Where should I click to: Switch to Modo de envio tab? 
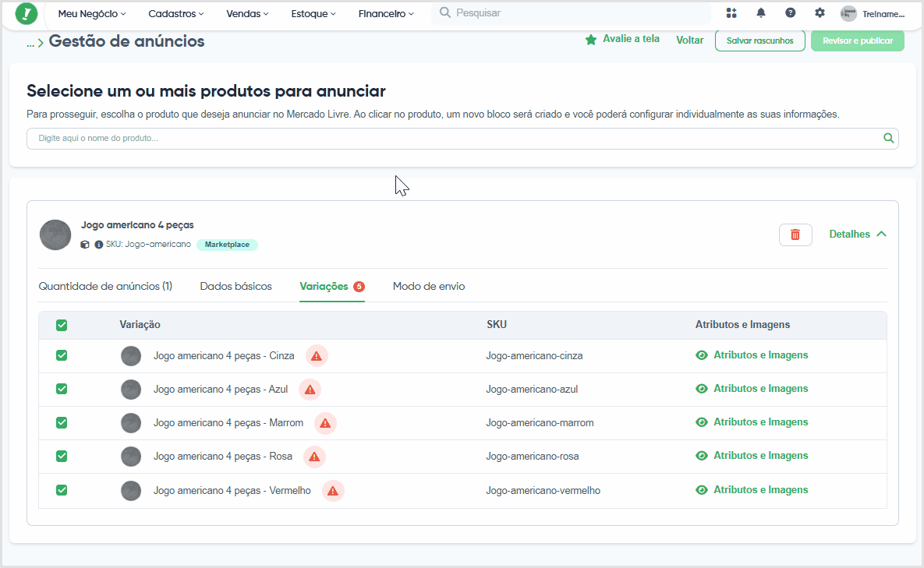(429, 287)
